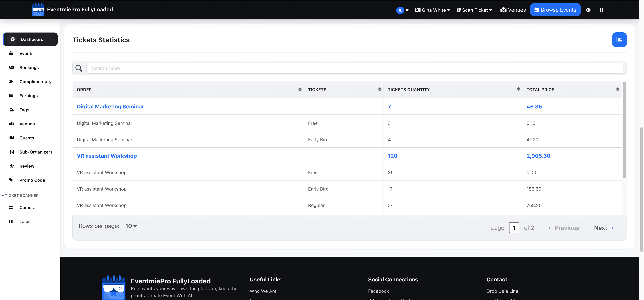Click the Bookings icon in sidebar

[12, 67]
